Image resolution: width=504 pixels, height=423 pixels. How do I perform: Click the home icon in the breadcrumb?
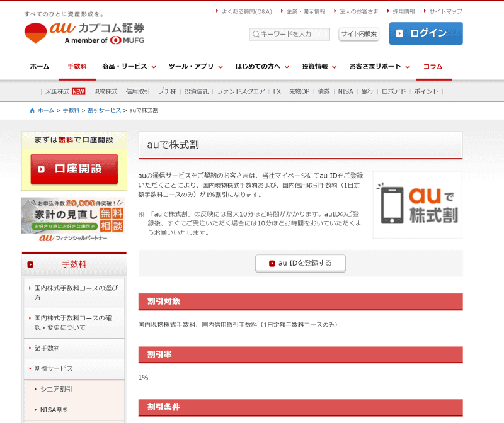point(31,110)
